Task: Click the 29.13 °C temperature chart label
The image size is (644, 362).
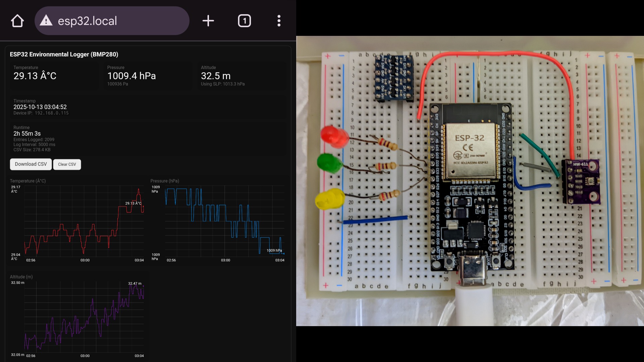Action: click(x=133, y=203)
